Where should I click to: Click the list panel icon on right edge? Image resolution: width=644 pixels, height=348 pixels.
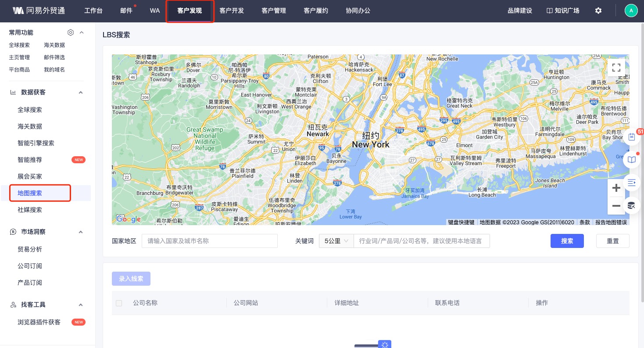[x=632, y=182]
